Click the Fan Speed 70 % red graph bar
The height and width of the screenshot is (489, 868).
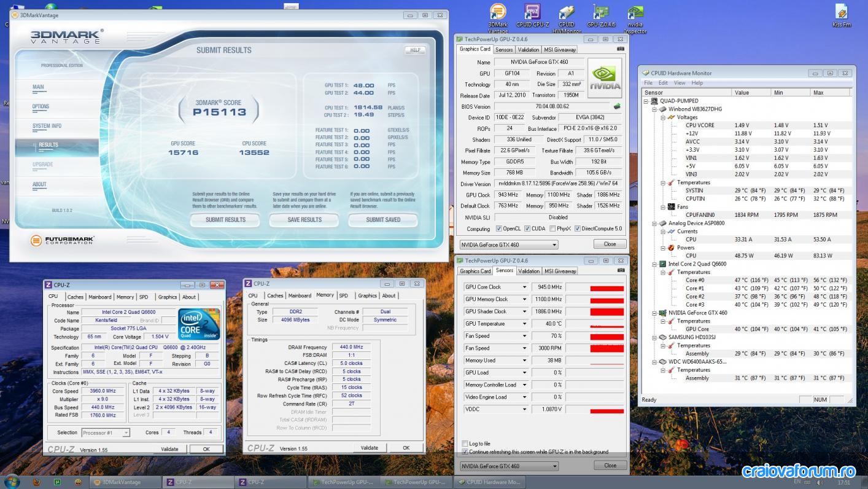(x=606, y=337)
